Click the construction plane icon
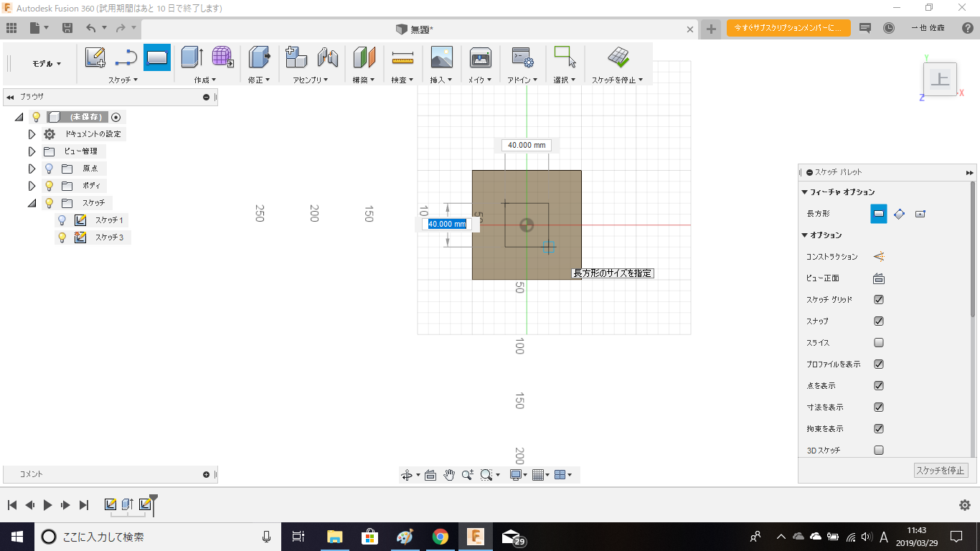Screen dimensions: 980x551 click(x=364, y=57)
